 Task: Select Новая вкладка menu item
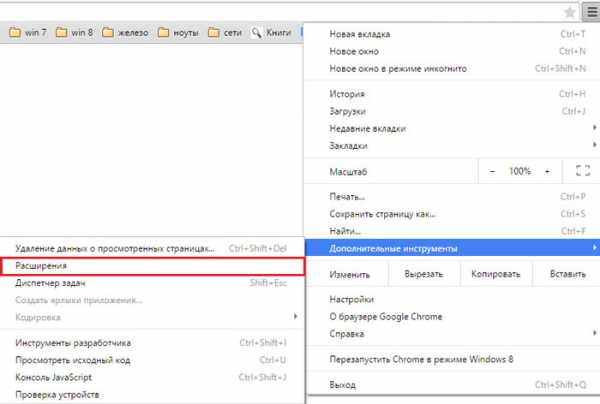pos(452,34)
